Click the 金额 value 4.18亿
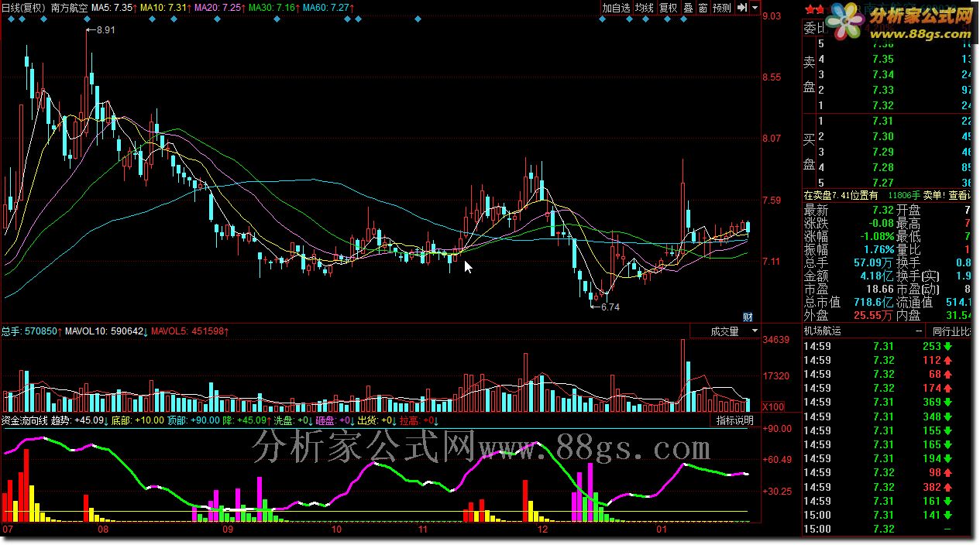Image resolution: width=980 pixels, height=545 pixels. [876, 276]
